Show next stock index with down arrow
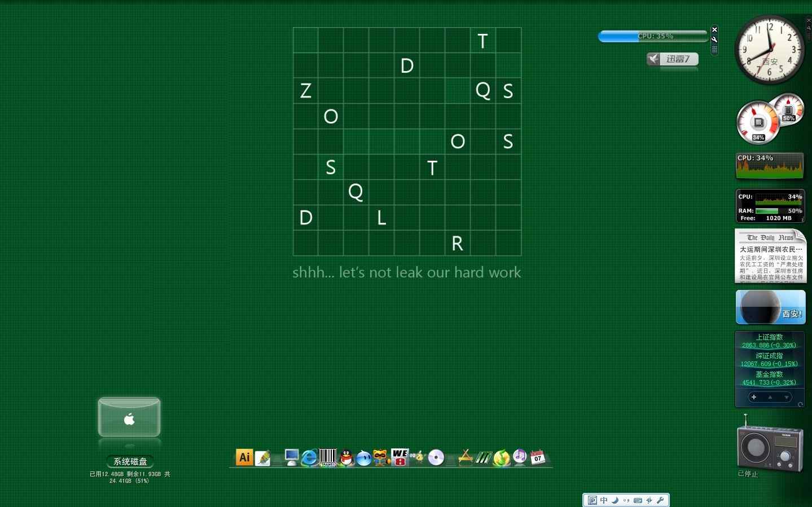812x507 pixels. [x=786, y=398]
